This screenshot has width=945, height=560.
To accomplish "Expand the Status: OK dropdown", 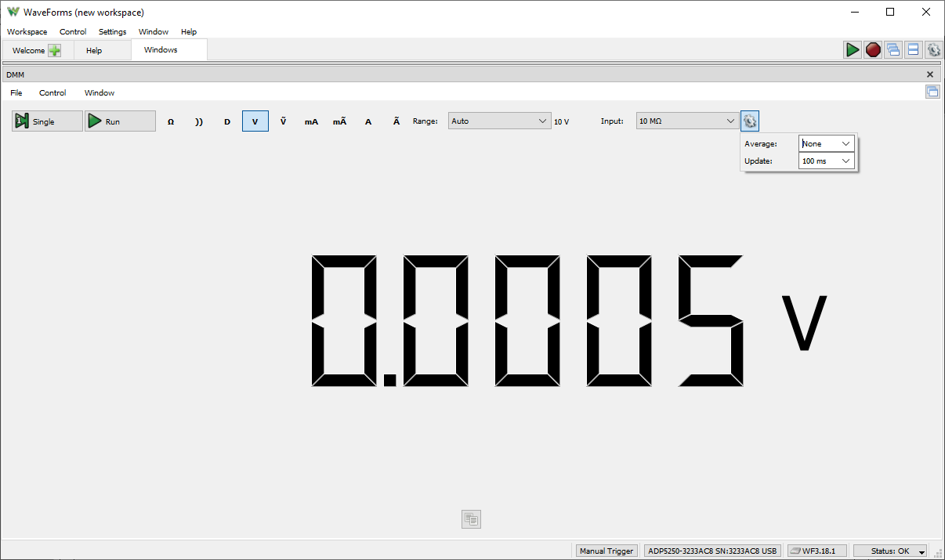I will coord(890,551).
